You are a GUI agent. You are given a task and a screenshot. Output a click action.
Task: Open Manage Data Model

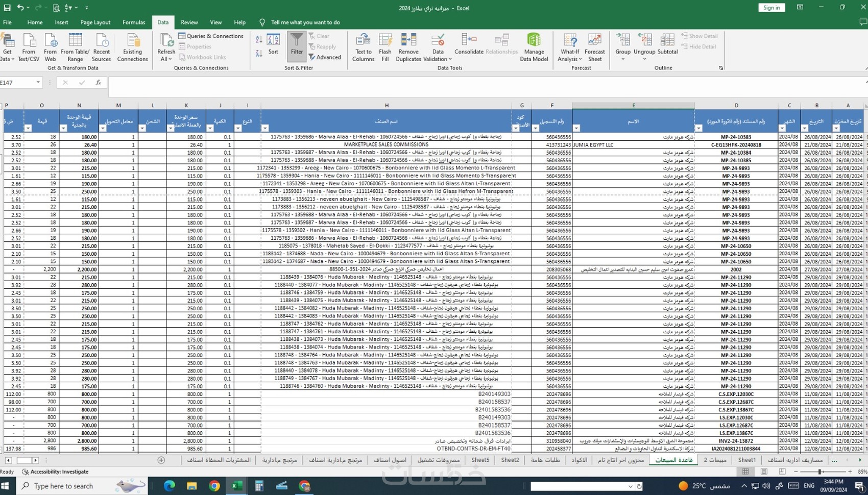534,47
